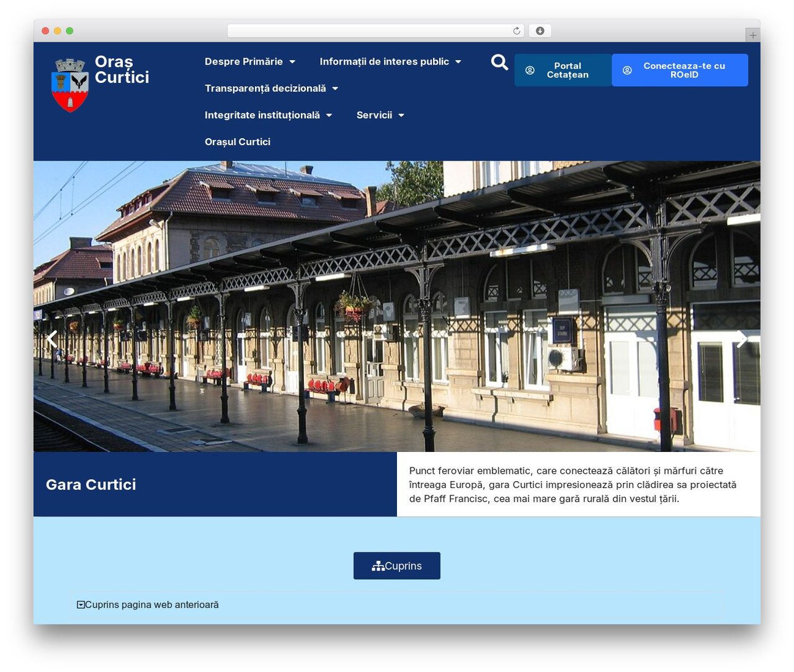Open Integritate instituțională menu item
Viewport: 794px width, 672px height.
tap(262, 115)
